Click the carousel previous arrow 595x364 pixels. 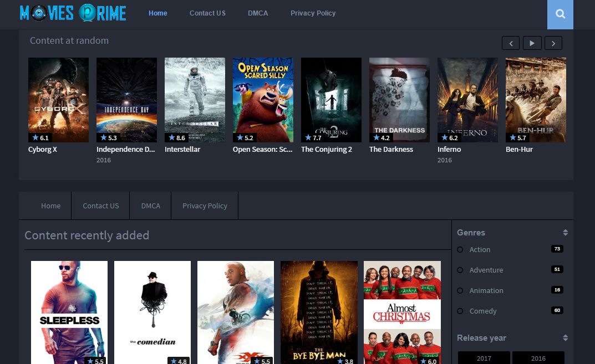pyautogui.click(x=511, y=43)
